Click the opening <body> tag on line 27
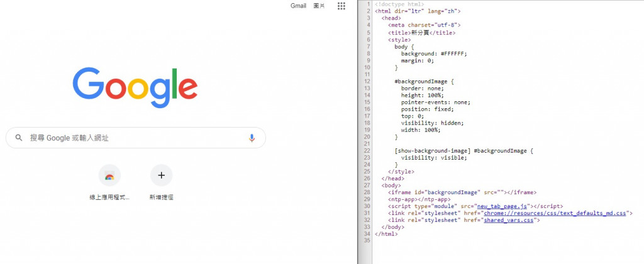The width and height of the screenshot is (644, 264). point(391,185)
